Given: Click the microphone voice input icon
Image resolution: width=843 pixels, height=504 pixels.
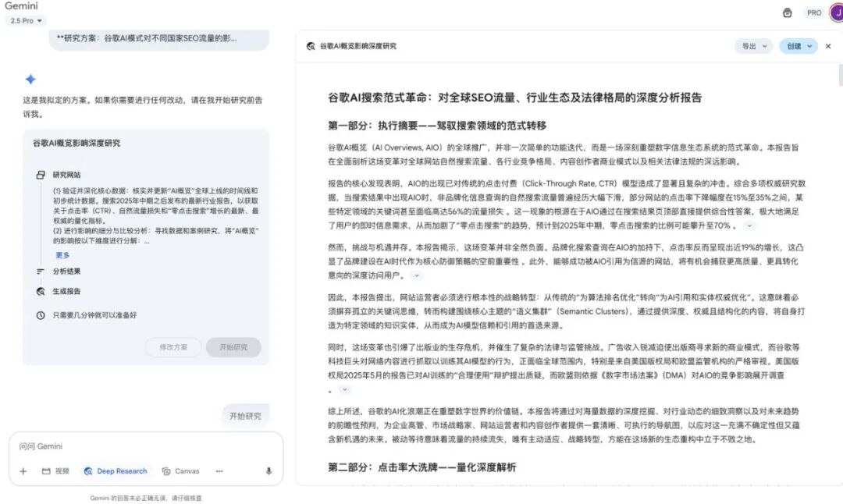Looking at the screenshot, I should [x=269, y=471].
